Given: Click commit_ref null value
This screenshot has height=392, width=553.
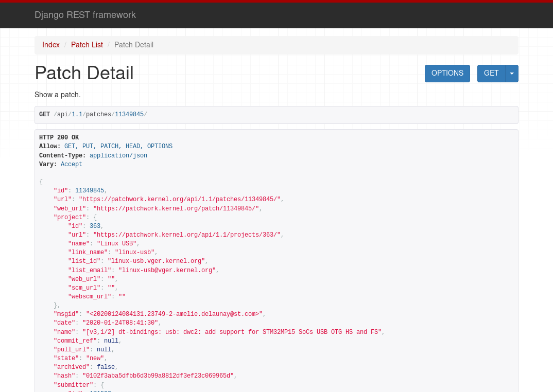Looking at the screenshot, I should 111,341.
